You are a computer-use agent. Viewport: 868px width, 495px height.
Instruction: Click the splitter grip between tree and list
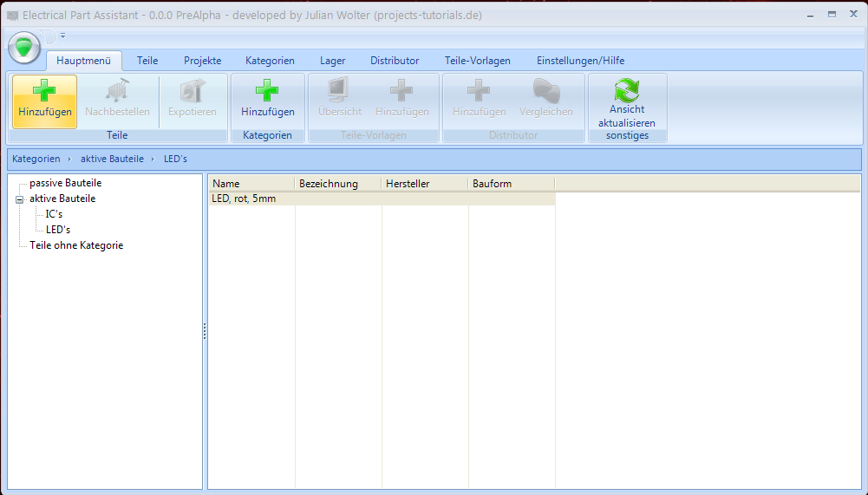tap(205, 331)
